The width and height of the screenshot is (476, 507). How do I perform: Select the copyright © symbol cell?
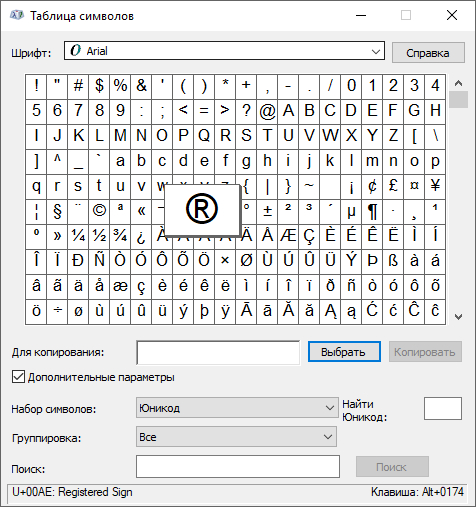tap(99, 212)
